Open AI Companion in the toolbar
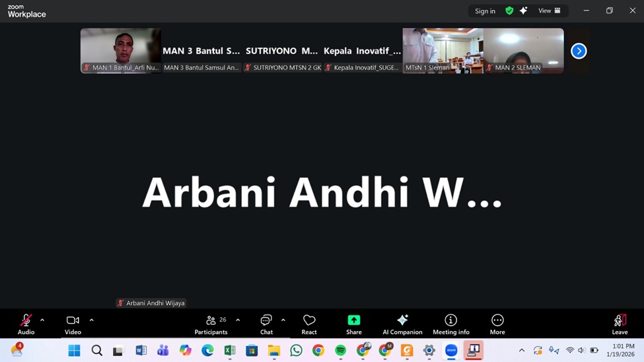Image resolution: width=644 pixels, height=362 pixels. point(402,324)
